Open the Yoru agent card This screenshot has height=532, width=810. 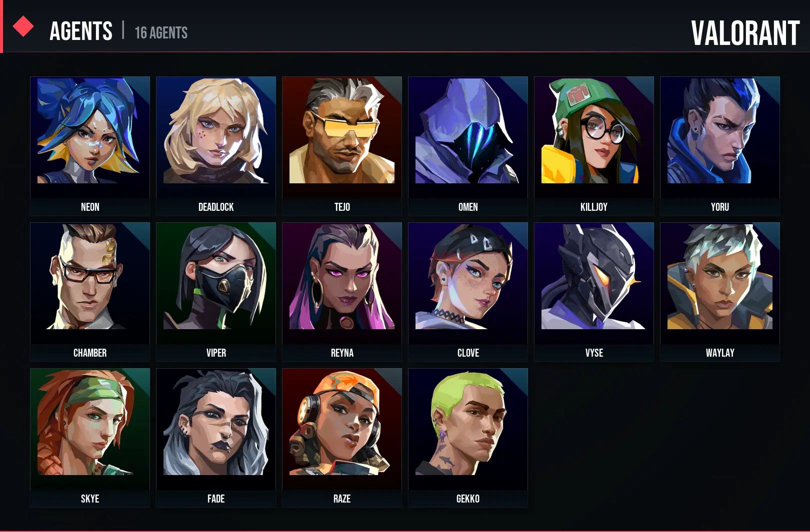coord(720,146)
